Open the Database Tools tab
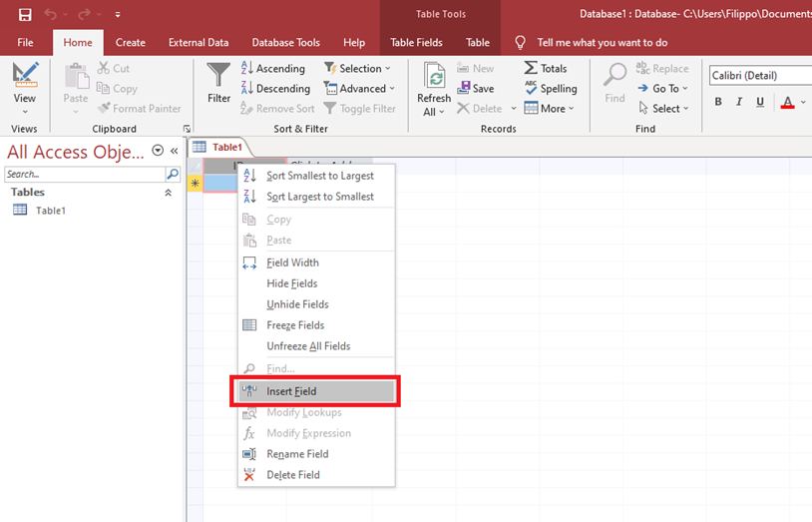 [x=286, y=43]
